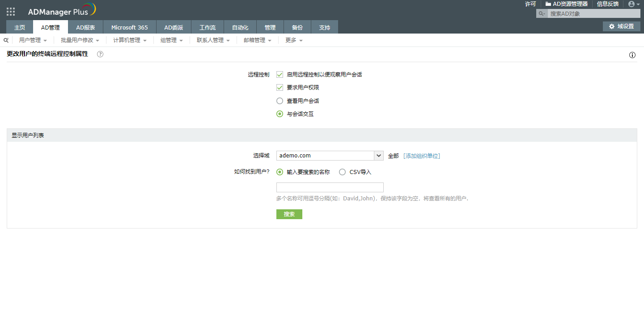Click the 添加组织单位 link

422,156
